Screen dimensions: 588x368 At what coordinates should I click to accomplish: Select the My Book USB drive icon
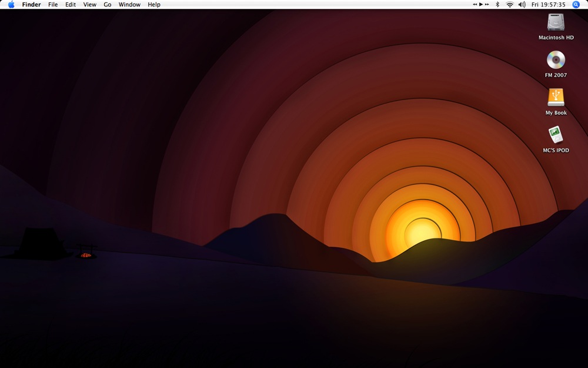click(556, 98)
